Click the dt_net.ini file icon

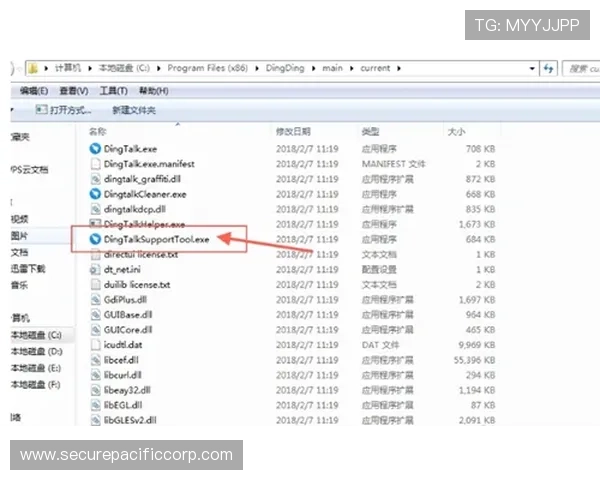tap(95, 269)
